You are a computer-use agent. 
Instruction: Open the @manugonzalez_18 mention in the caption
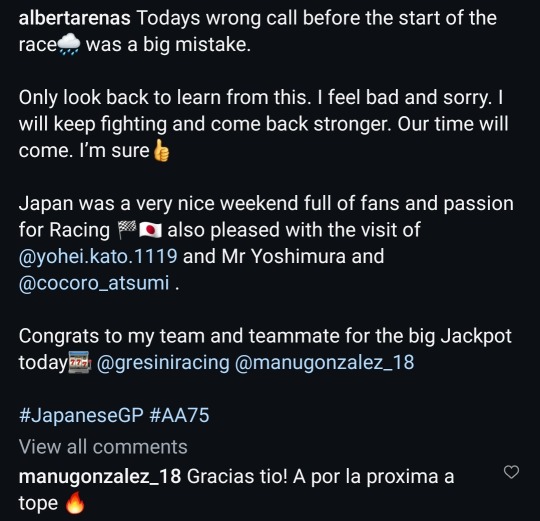(x=324, y=363)
